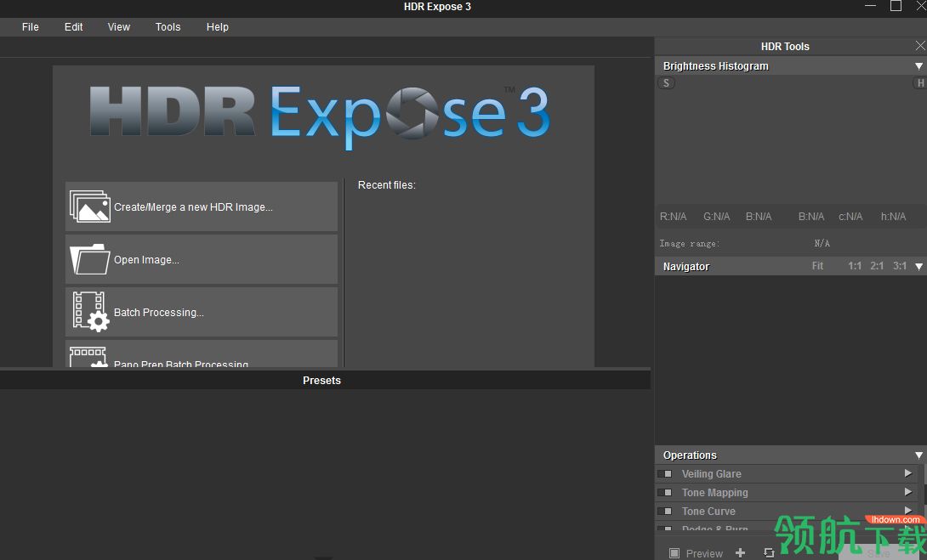
Task: Click the plus add operation icon
Action: (x=740, y=553)
